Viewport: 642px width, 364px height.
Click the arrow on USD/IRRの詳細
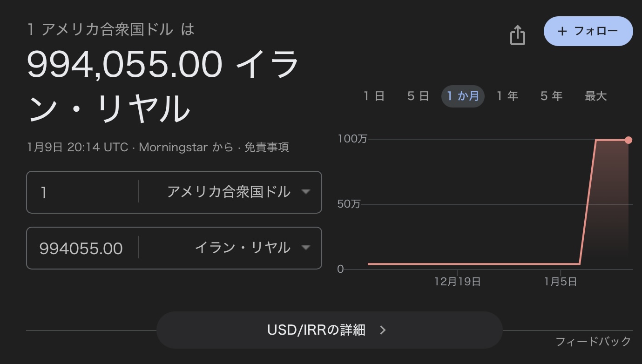(383, 330)
